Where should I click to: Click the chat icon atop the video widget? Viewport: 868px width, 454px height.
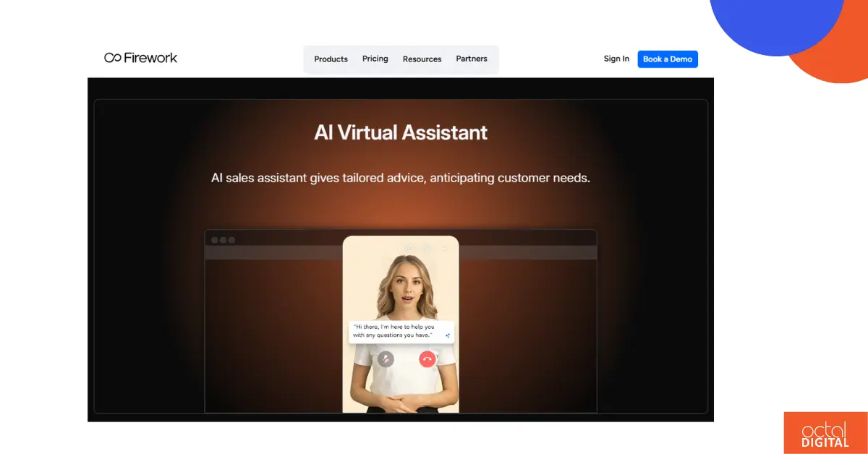point(409,247)
